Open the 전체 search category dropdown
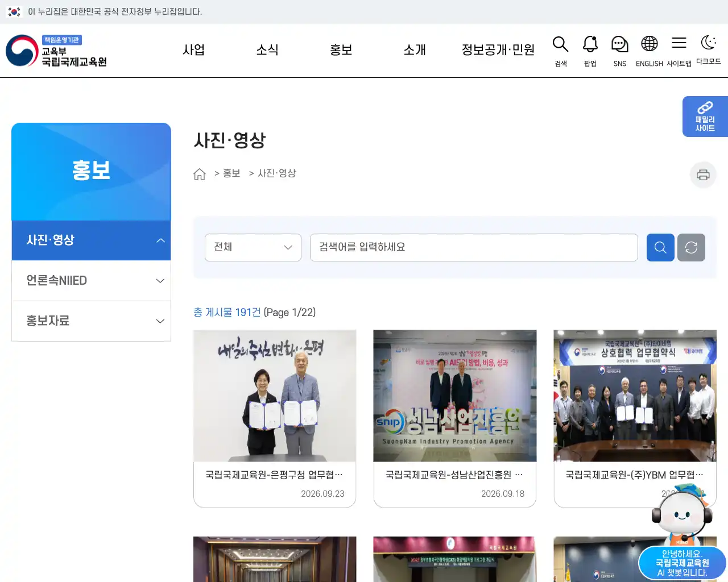Screen dimensions: 728x582 click(253, 247)
